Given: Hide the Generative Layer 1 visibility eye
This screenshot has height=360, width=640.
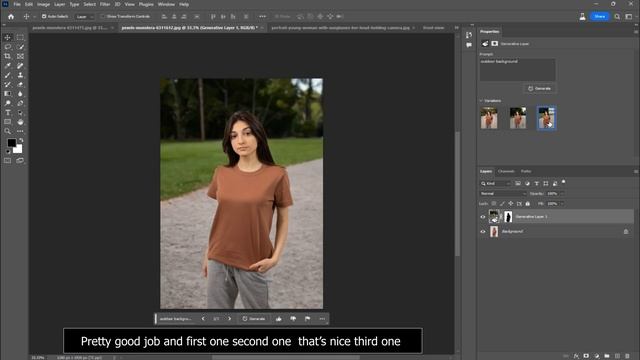Looking at the screenshot, I should click(x=483, y=217).
